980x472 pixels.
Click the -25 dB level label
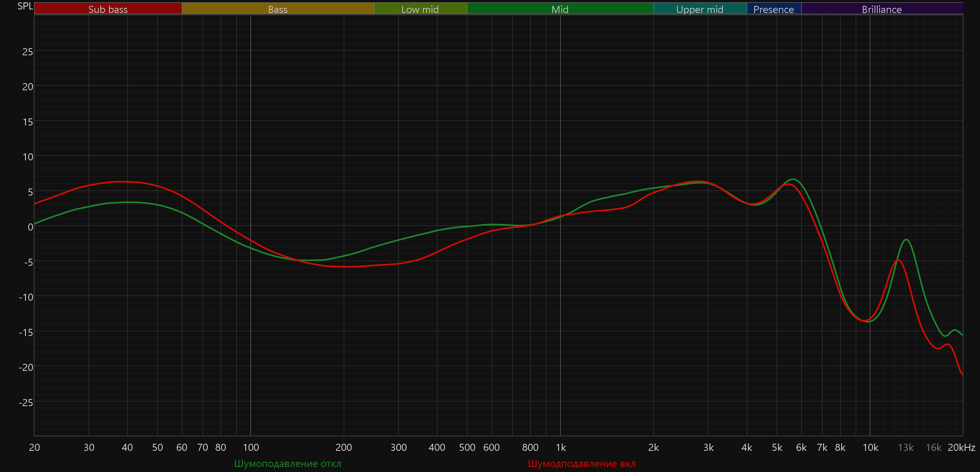point(26,402)
